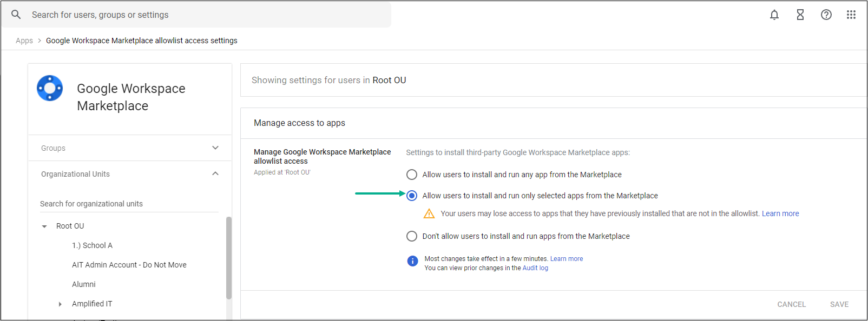This screenshot has height=321, width=868.
Task: Select the 1.) School A unit
Action: 93,245
